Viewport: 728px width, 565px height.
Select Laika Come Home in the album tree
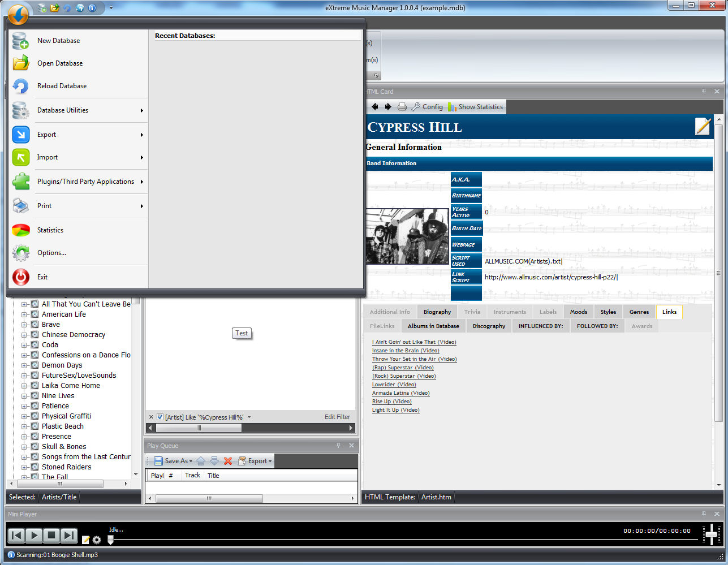71,386
